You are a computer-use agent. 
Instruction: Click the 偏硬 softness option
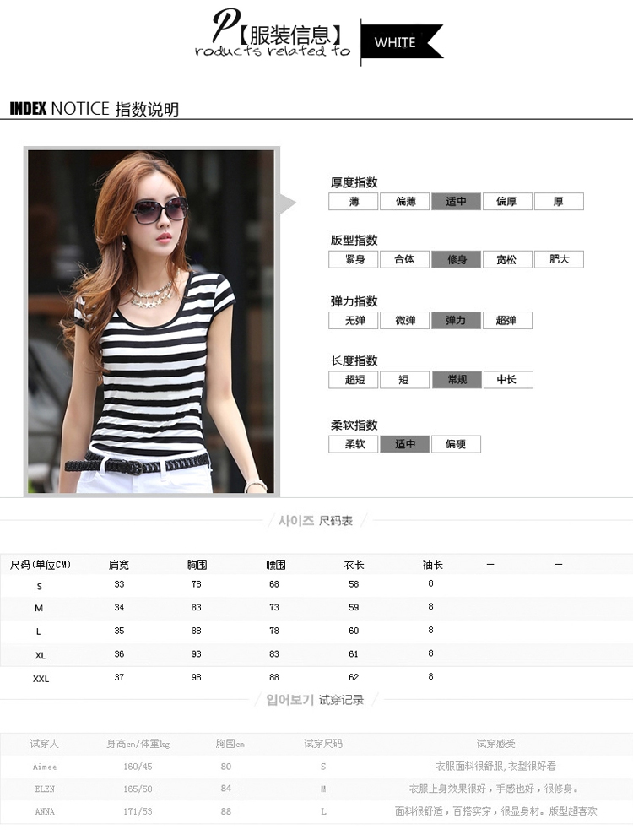tap(456, 444)
